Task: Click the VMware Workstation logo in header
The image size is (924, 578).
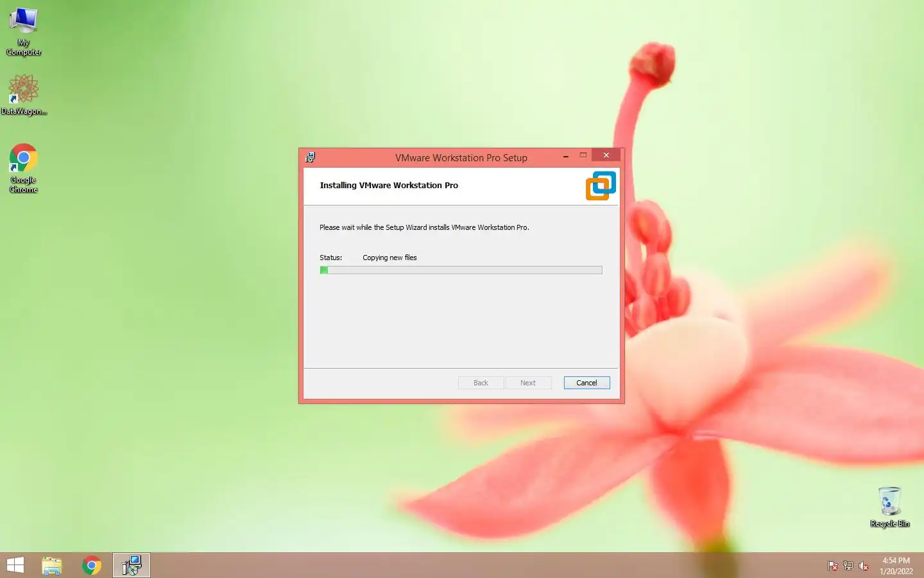Action: 601,186
